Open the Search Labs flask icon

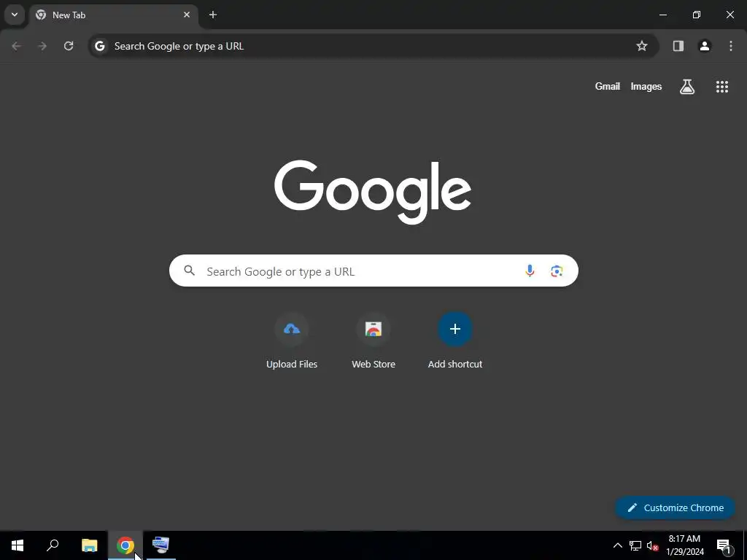coord(687,87)
